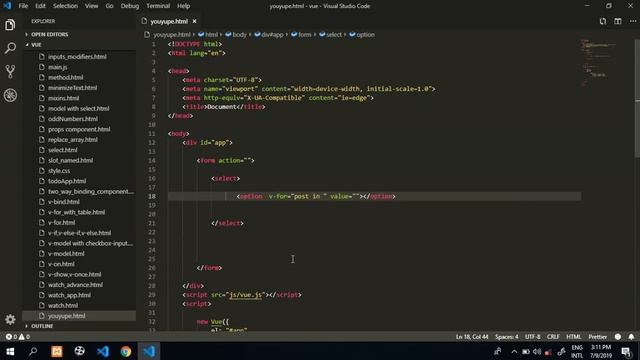Open todoApp.html in explorer
This screenshot has height=360, width=640.
click(x=67, y=181)
